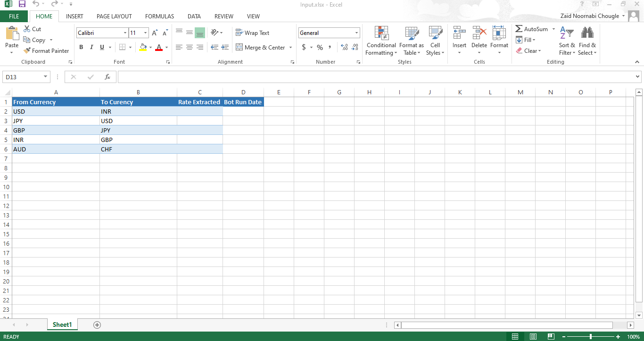Click the Format Painter brush icon

pyautogui.click(x=27, y=51)
